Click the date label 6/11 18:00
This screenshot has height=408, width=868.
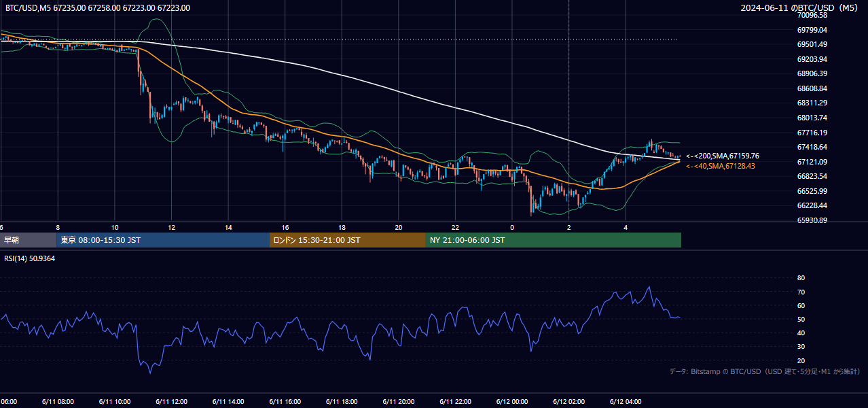click(x=342, y=402)
